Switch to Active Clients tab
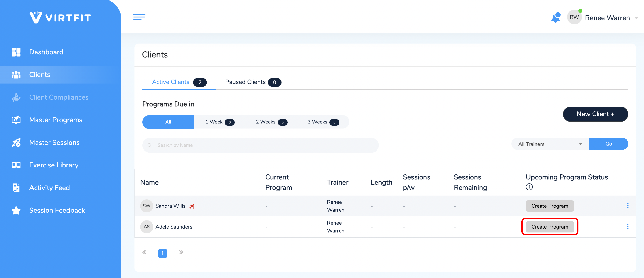Image resolution: width=644 pixels, height=278 pixels. 179,82
